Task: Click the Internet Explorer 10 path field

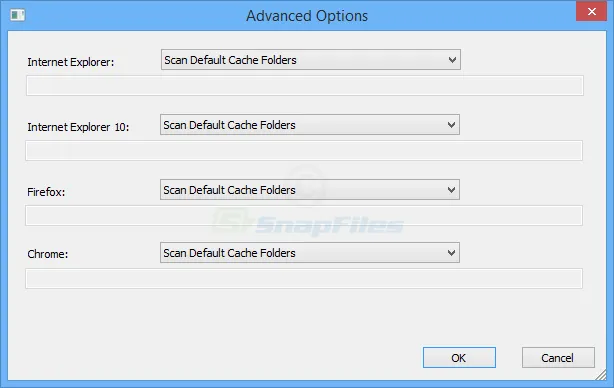Action: [x=304, y=150]
